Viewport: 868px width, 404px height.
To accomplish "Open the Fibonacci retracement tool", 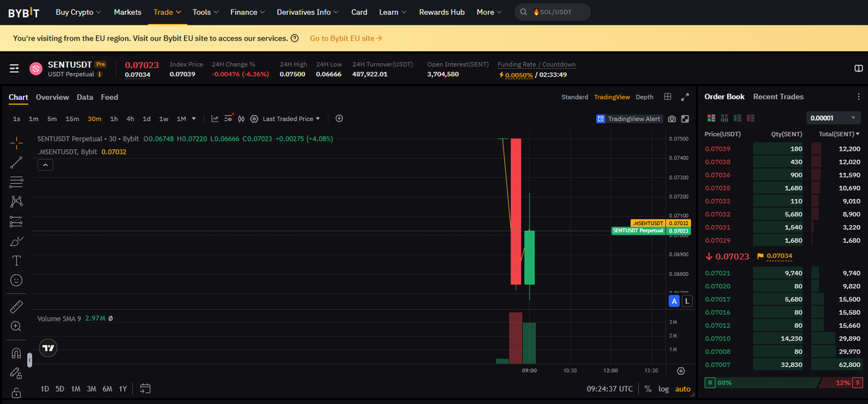I will 16,182.
